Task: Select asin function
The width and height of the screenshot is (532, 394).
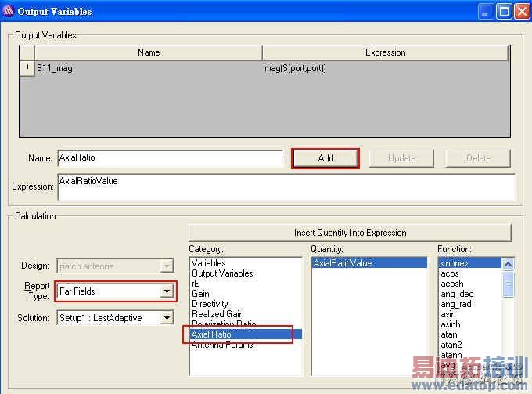Action: click(x=448, y=314)
